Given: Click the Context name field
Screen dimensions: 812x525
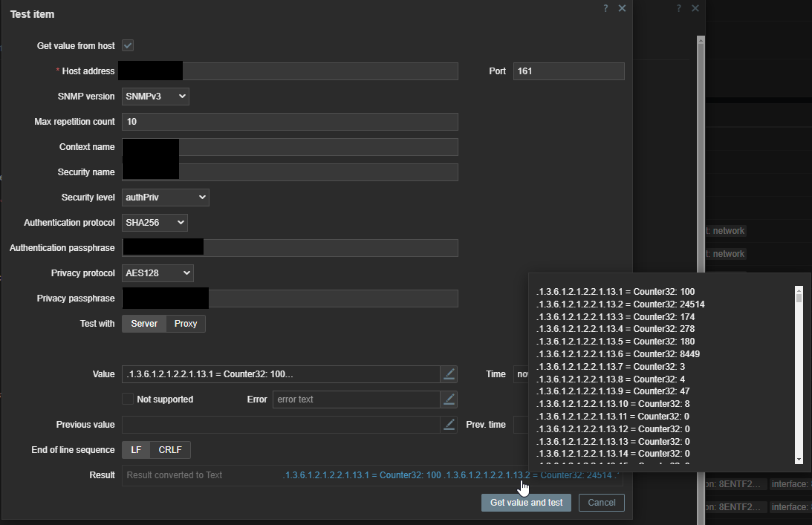Looking at the screenshot, I should (x=290, y=147).
